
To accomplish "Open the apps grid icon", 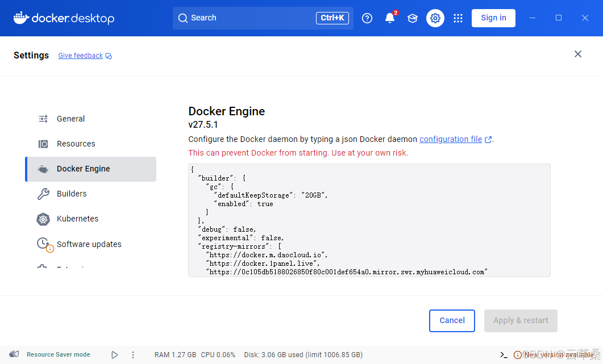I will click(x=458, y=18).
